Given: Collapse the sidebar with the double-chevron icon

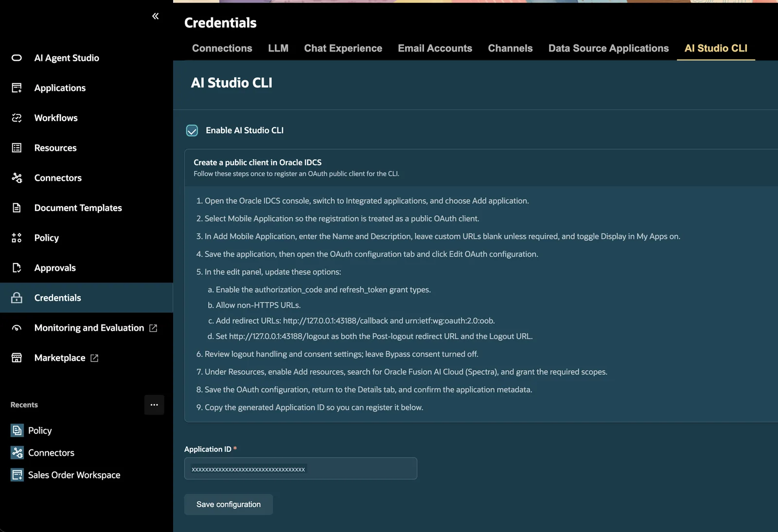Looking at the screenshot, I should pyautogui.click(x=155, y=16).
